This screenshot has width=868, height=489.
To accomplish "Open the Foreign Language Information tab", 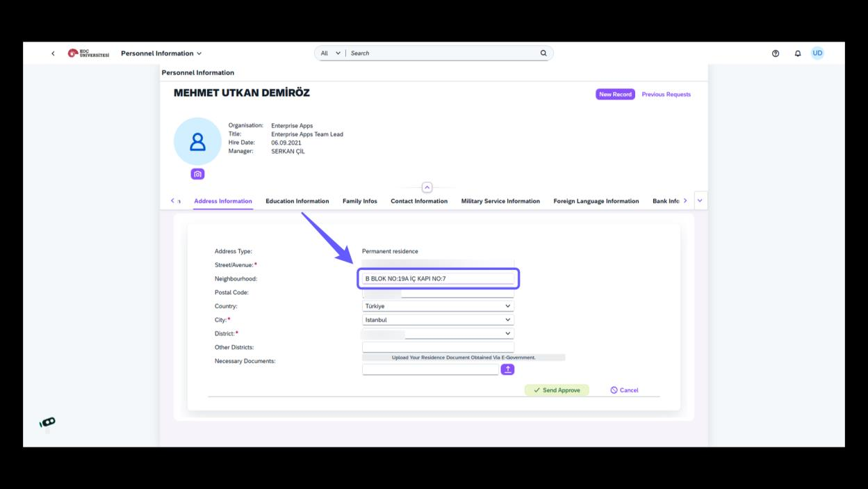I will click(596, 201).
